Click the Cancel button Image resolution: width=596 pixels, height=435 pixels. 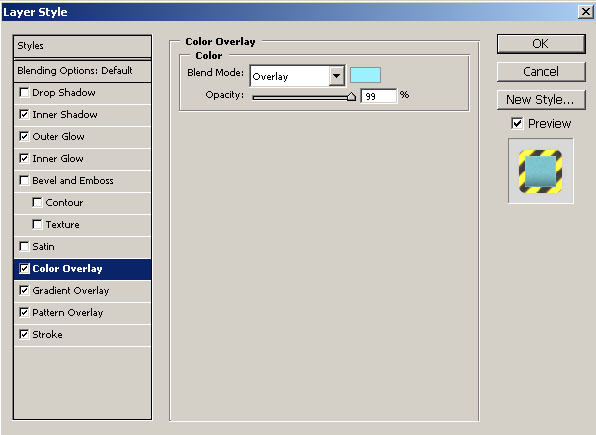click(x=541, y=72)
